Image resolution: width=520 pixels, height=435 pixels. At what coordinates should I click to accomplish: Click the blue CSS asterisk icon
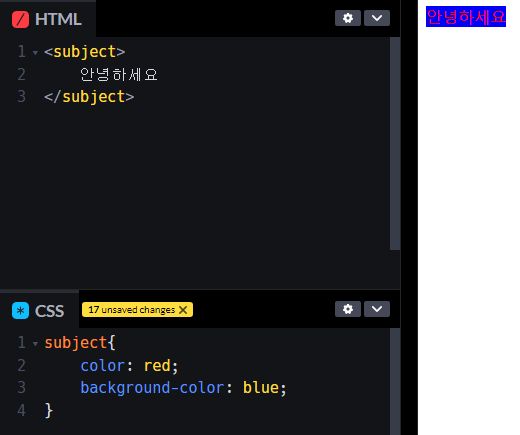pyautogui.click(x=20, y=311)
